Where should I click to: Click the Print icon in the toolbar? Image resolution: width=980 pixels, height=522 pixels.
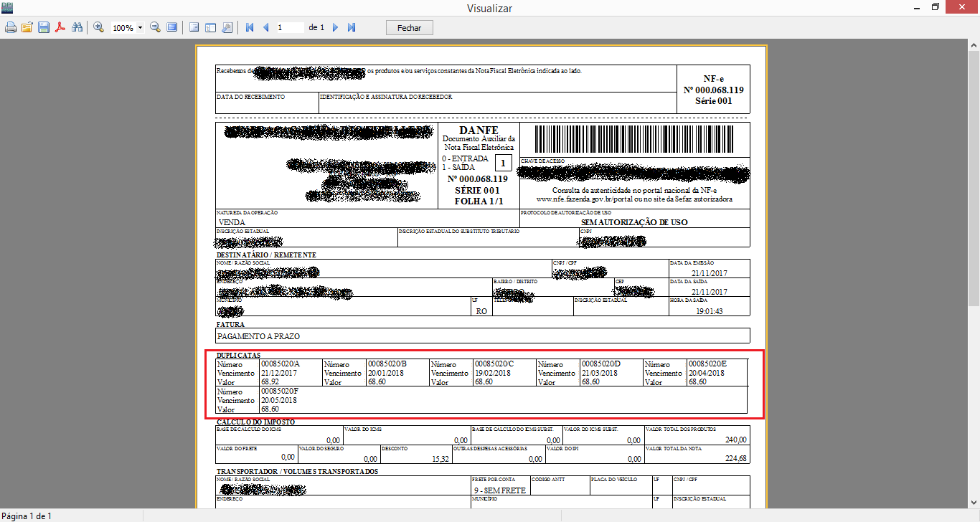[11, 27]
